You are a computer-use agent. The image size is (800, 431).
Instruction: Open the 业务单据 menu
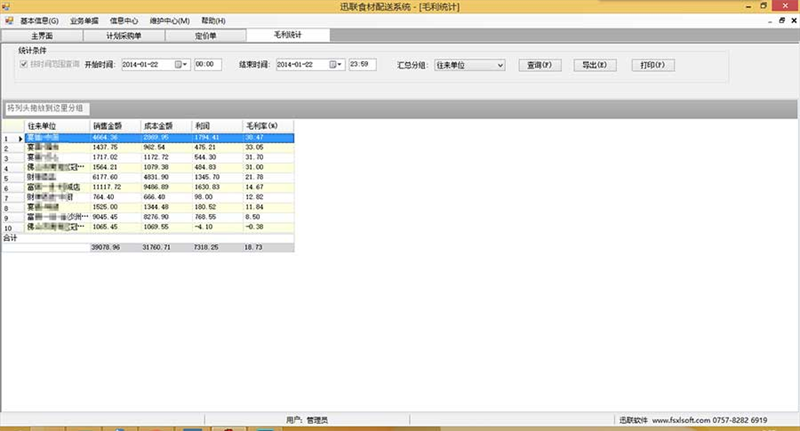(84, 20)
